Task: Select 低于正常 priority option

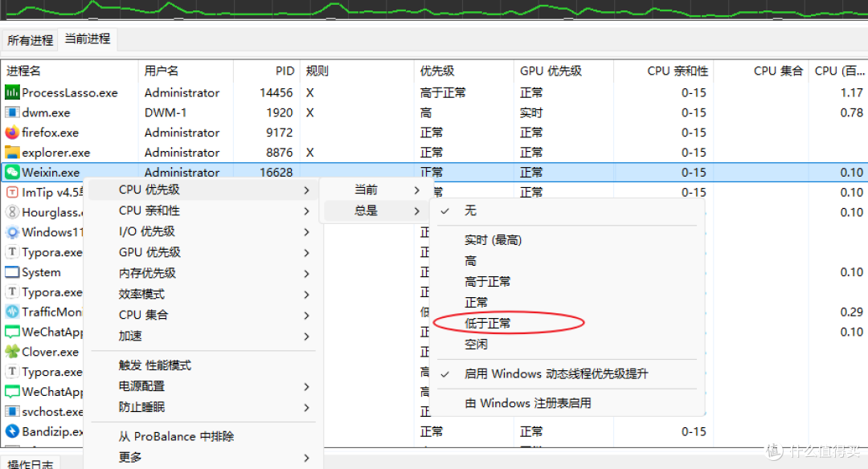Action: point(567,323)
